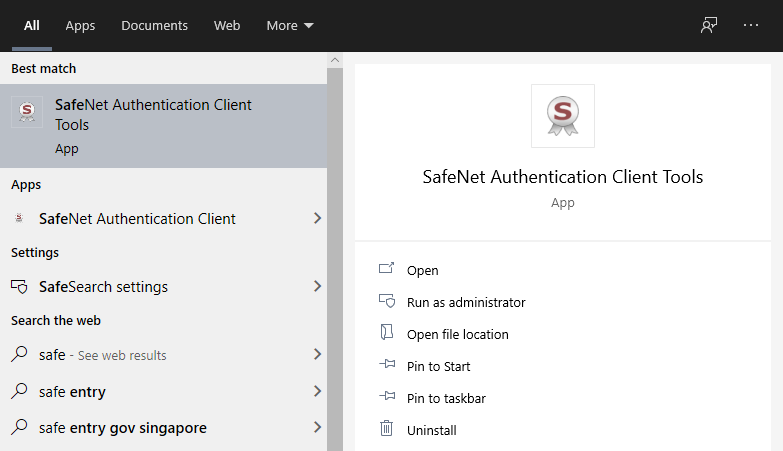Click Pin to taskbar
The height and width of the screenshot is (451, 783).
click(446, 398)
